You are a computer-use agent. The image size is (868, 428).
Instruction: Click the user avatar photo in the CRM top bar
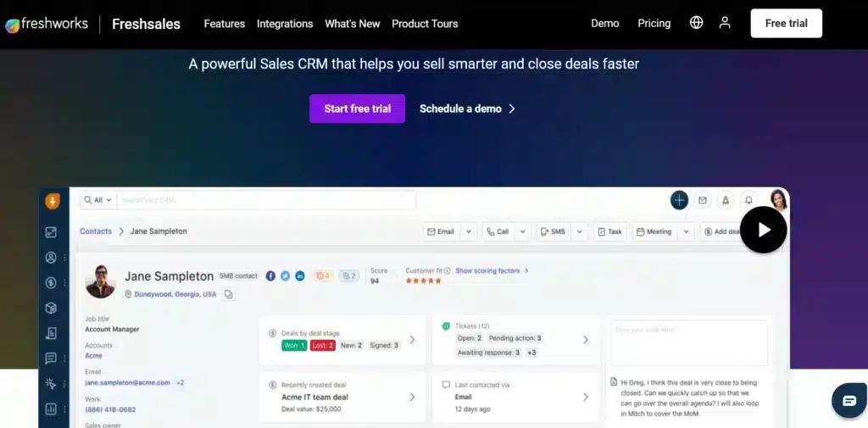pos(779,200)
